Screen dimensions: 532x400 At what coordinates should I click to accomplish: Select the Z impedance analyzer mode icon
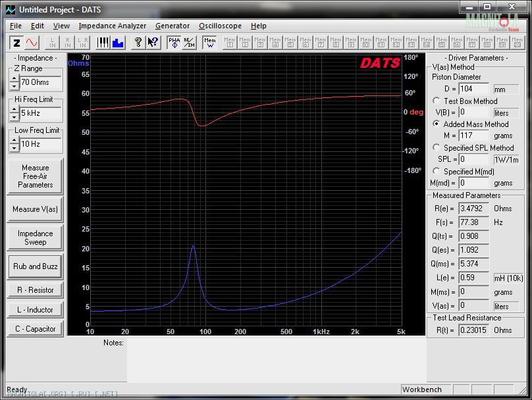tap(16, 43)
